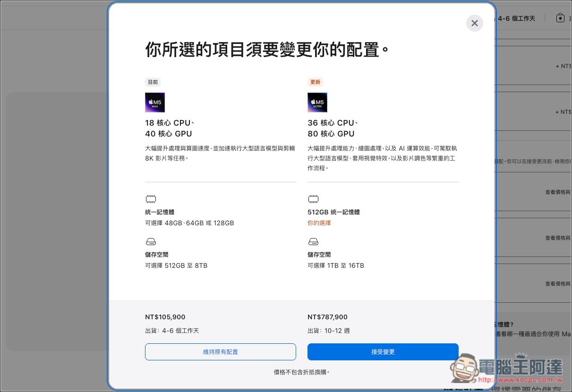Close the configuration change dialog
This screenshot has height=392, width=572.
click(x=474, y=23)
